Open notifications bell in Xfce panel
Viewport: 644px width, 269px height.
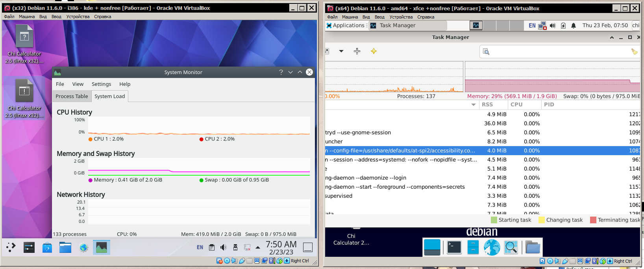574,26
